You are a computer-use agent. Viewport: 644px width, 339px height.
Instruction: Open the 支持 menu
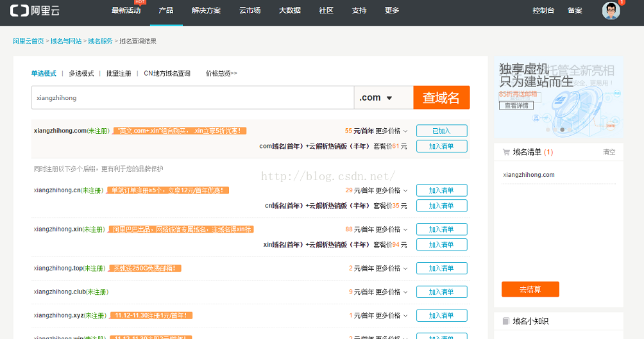[x=359, y=11]
